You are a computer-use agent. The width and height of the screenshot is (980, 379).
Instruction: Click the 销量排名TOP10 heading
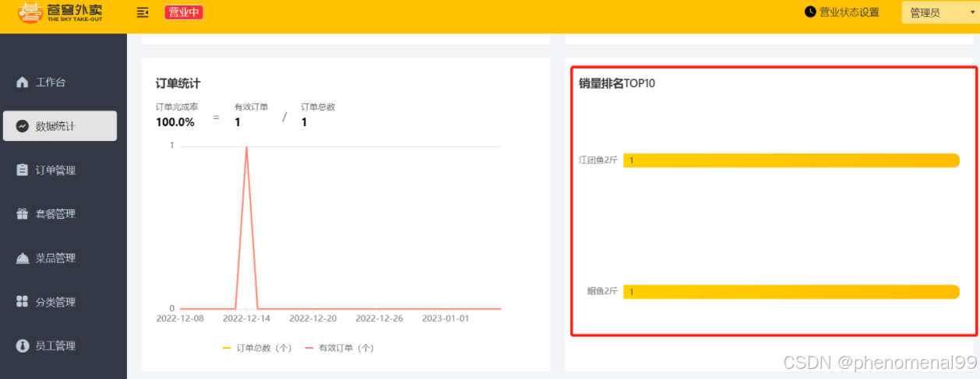coord(617,83)
